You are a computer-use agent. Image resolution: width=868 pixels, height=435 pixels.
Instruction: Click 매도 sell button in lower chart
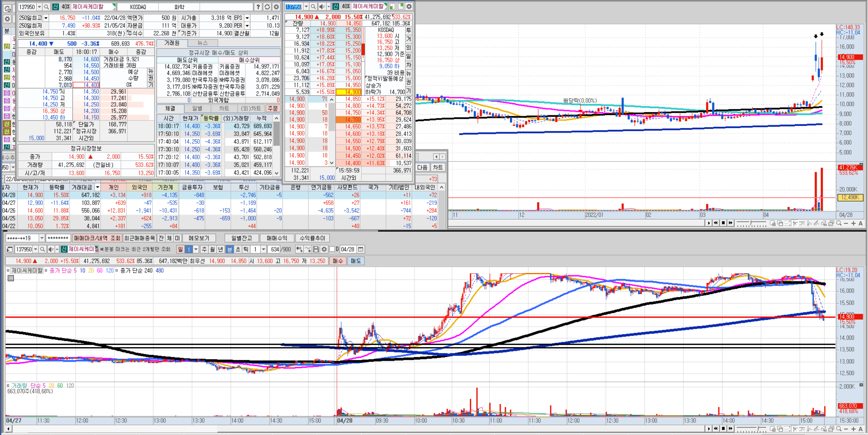[356, 261]
